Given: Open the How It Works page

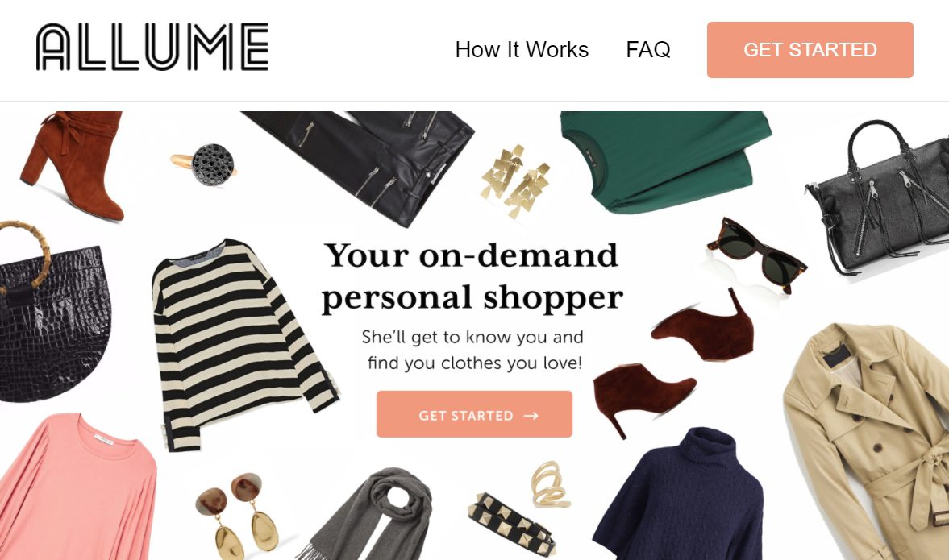Looking at the screenshot, I should point(522,50).
